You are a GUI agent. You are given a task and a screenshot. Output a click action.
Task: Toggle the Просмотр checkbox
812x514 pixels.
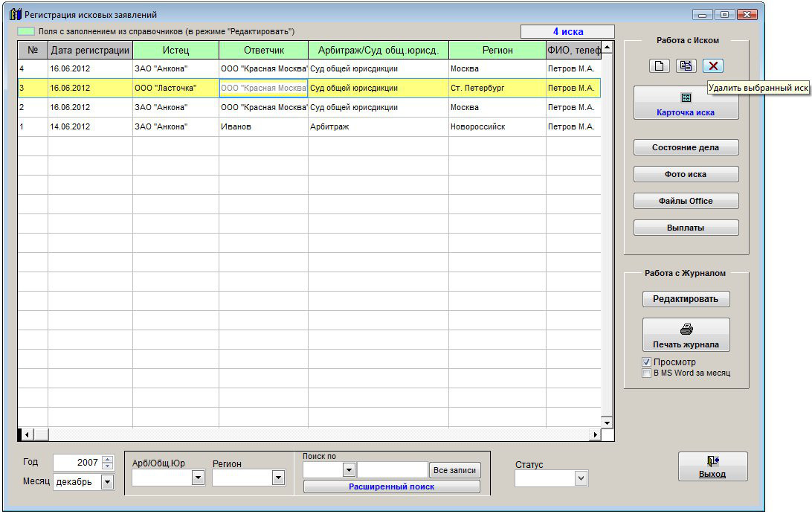[646, 362]
